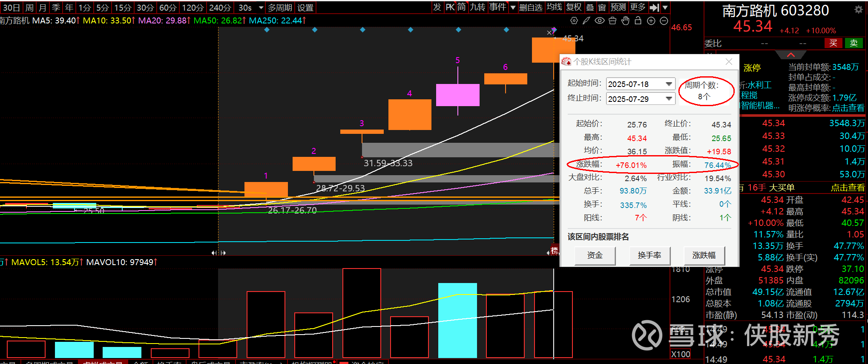Screen dimensions: 868x364
Task: Expand the dropdown arrow beside 事件
Action: tap(513, 8)
